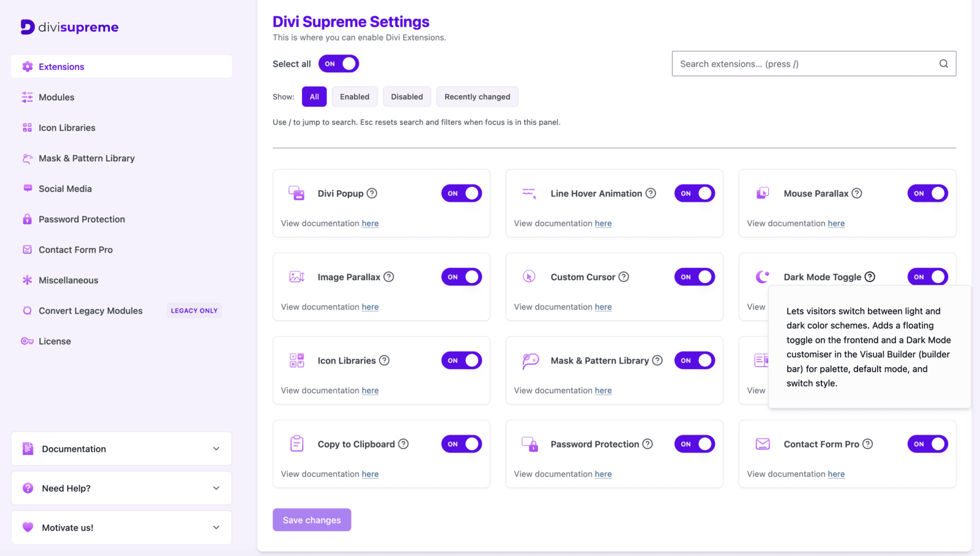Click the Custom Cursor help icon
Image resolution: width=980 pixels, height=556 pixels.
[624, 276]
